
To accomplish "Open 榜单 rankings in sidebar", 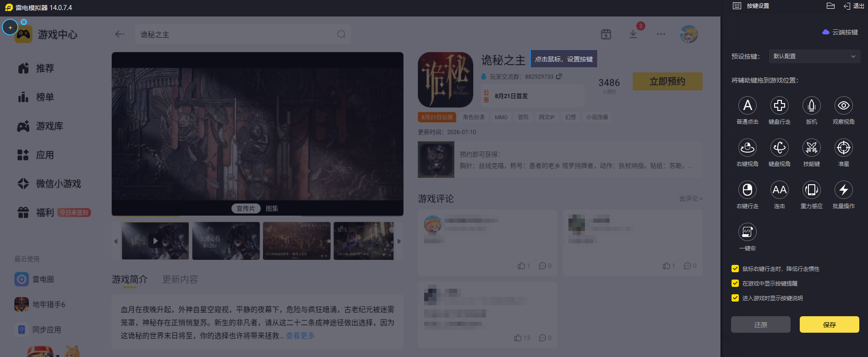I will click(36, 97).
